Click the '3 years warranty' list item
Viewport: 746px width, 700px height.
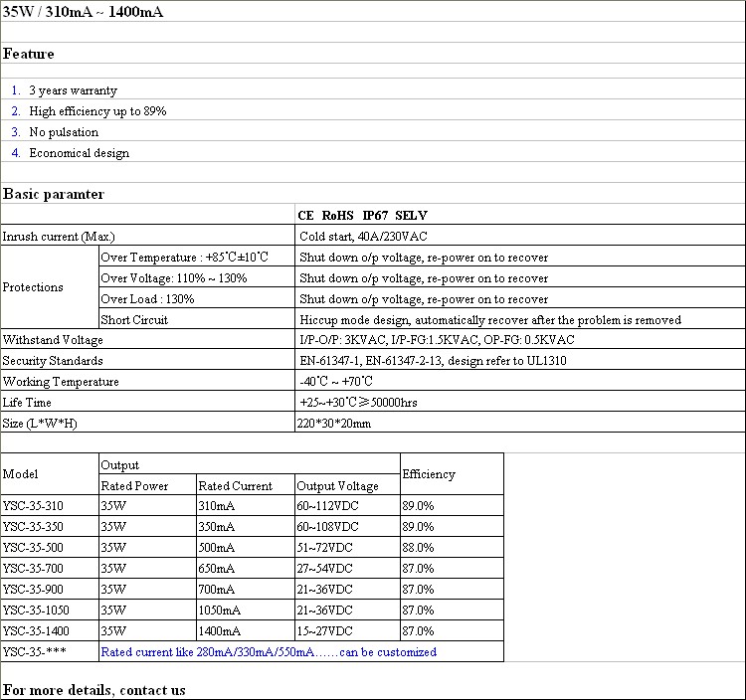73,90
